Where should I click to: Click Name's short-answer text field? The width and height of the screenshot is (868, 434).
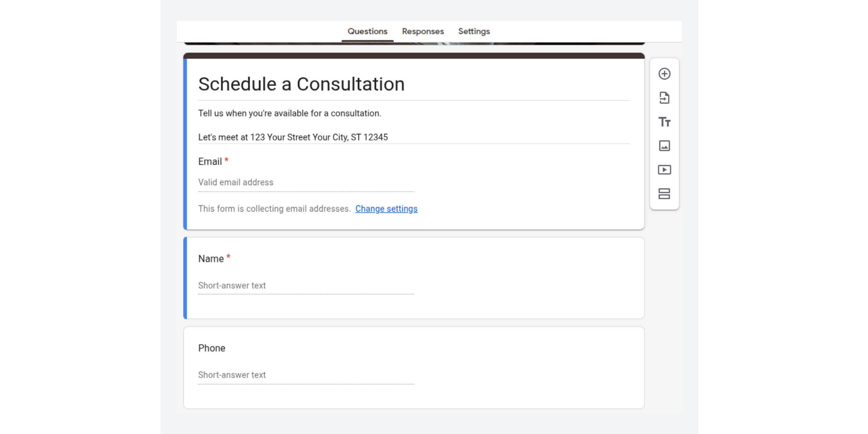click(x=306, y=285)
